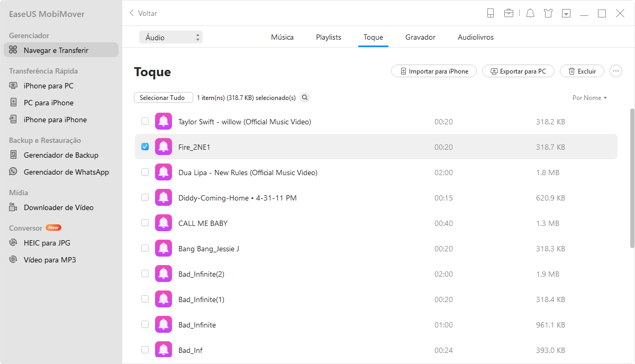The height and width of the screenshot is (364, 635).
Task: Open the title bar dropdown menu icon
Action: [x=566, y=13]
